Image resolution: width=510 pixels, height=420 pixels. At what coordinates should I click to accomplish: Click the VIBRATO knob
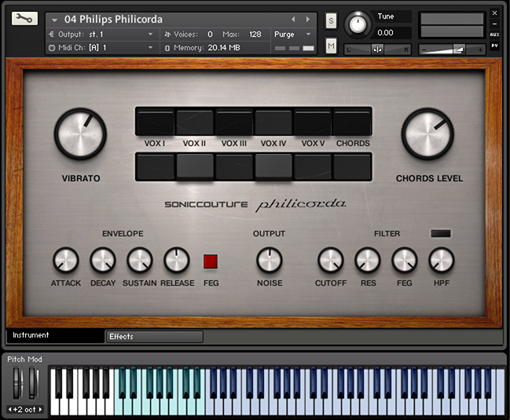coord(80,133)
